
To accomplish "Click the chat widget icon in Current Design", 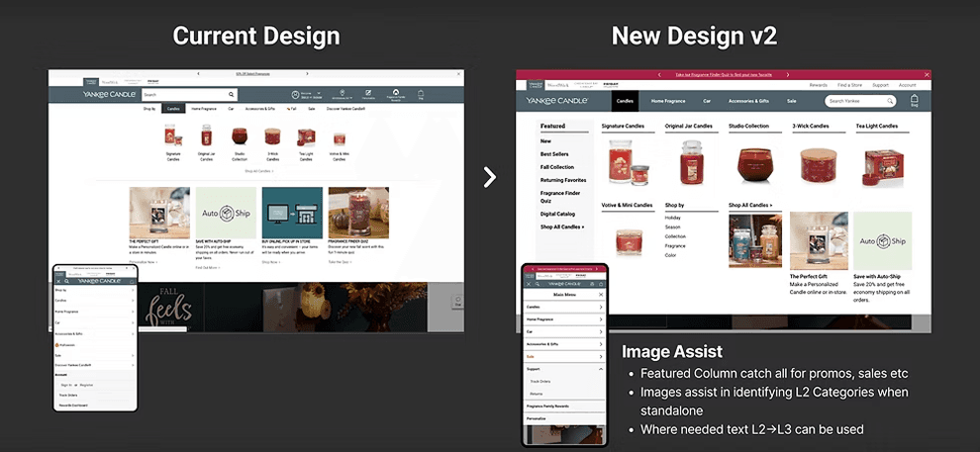I will [457, 302].
